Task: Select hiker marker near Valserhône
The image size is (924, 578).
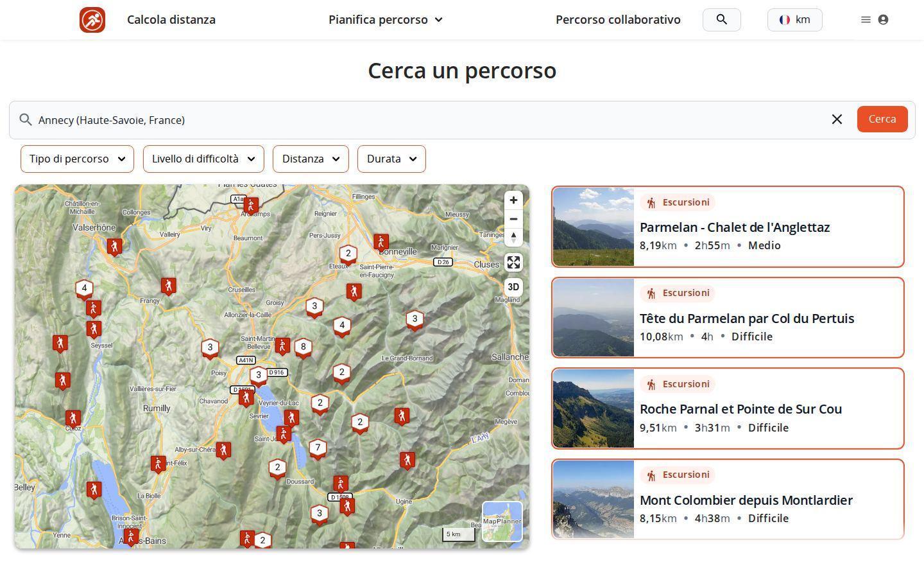Action: coord(114,247)
